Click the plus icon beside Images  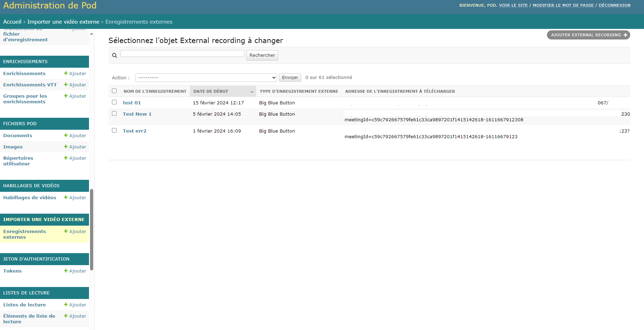coord(66,147)
